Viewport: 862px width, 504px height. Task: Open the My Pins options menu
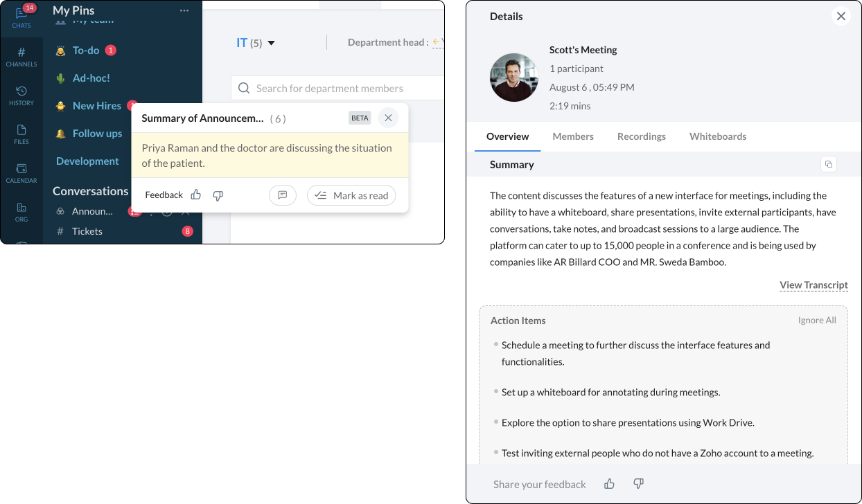click(x=184, y=10)
